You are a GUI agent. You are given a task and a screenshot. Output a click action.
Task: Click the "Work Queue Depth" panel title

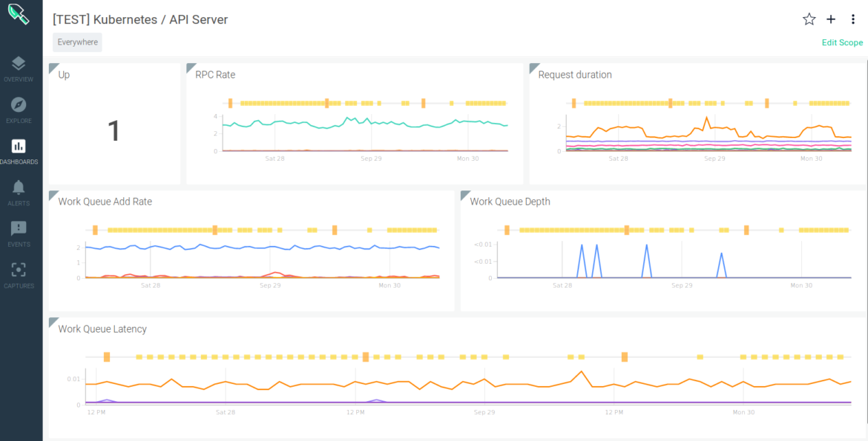click(x=510, y=202)
